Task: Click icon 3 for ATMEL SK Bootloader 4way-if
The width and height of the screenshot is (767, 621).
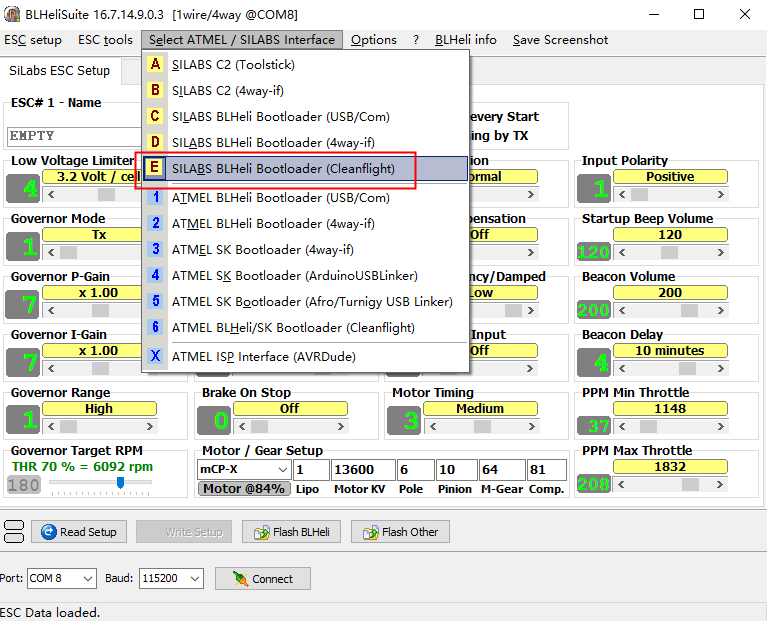Action: coord(155,249)
